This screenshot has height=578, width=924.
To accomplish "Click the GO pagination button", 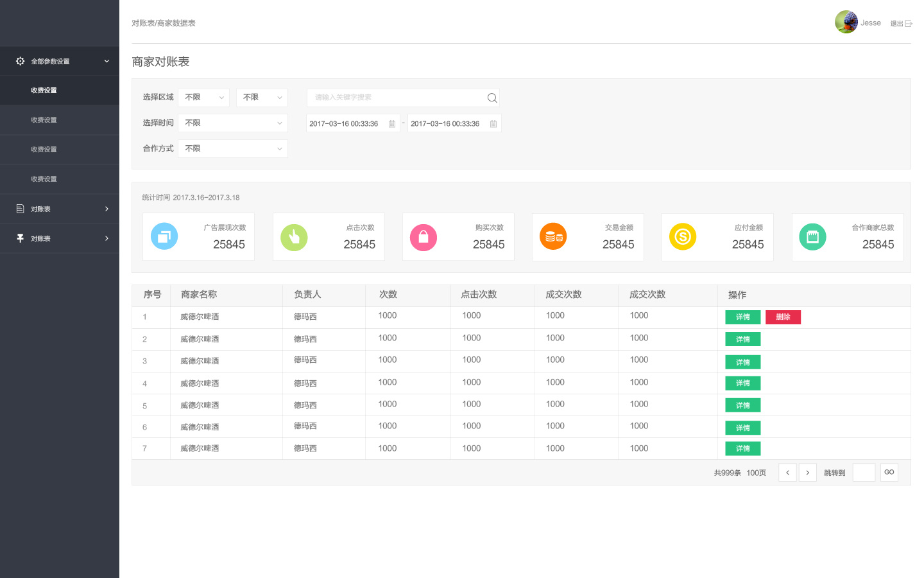I will click(889, 473).
